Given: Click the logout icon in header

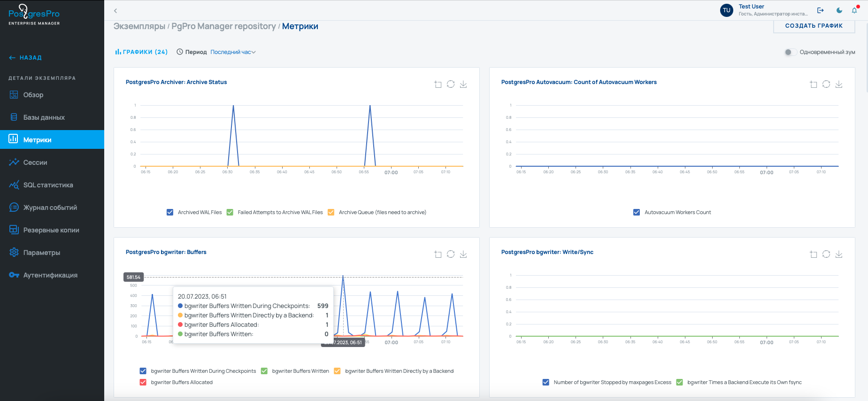Looking at the screenshot, I should click(x=821, y=10).
